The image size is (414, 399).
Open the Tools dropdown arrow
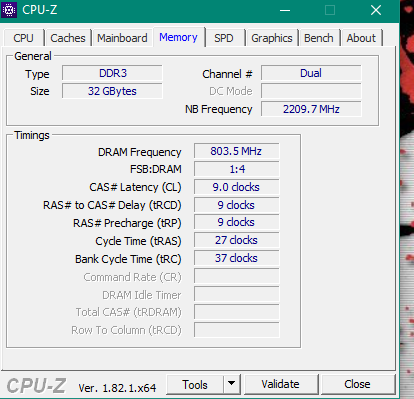232,384
